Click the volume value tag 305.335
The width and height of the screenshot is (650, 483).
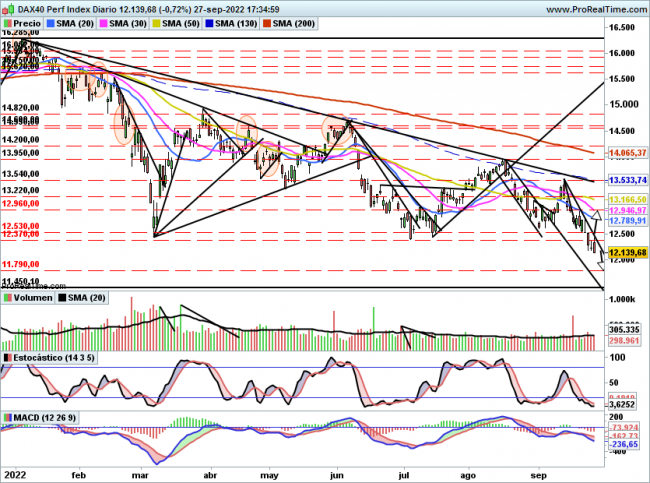(x=626, y=331)
